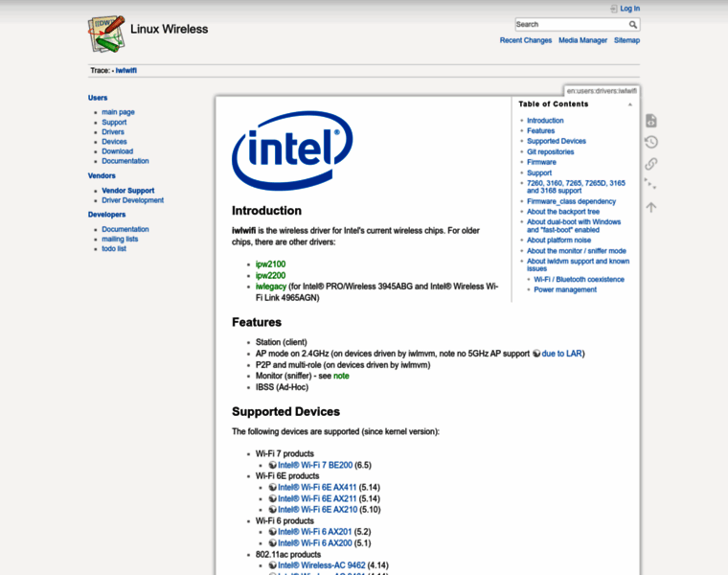Click Developers sidebar heading
728x575 pixels.
click(106, 215)
